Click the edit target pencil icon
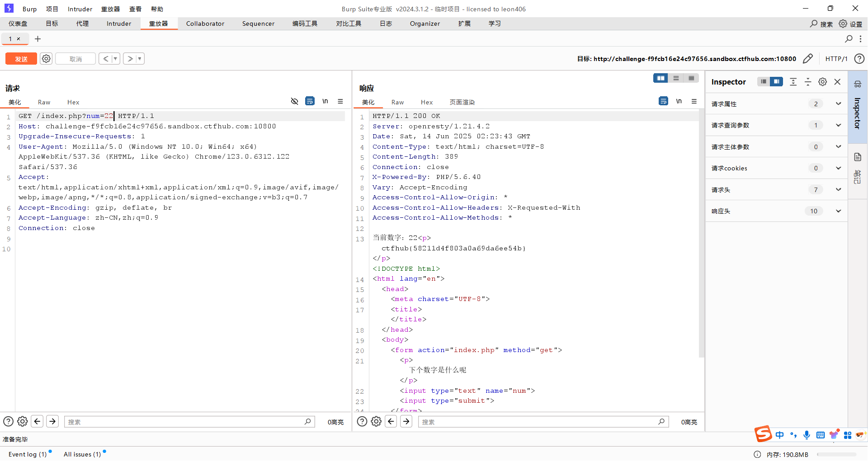Screen dimensions: 868x461 (807, 59)
